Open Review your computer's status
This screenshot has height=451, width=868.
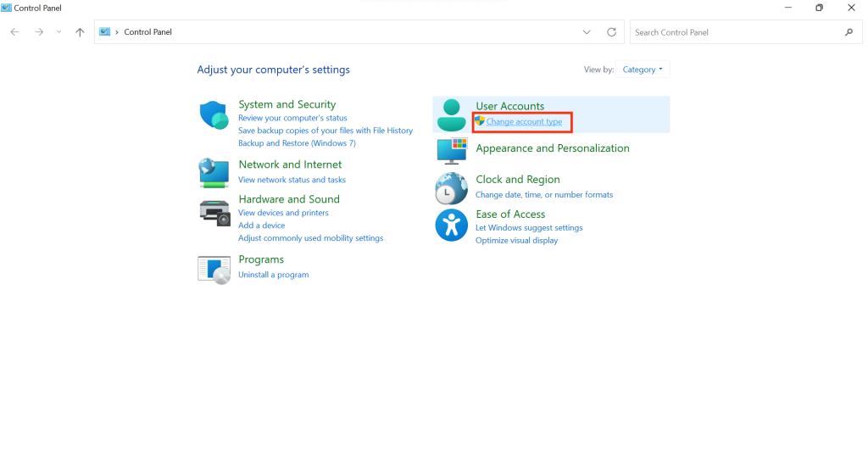[x=292, y=118]
